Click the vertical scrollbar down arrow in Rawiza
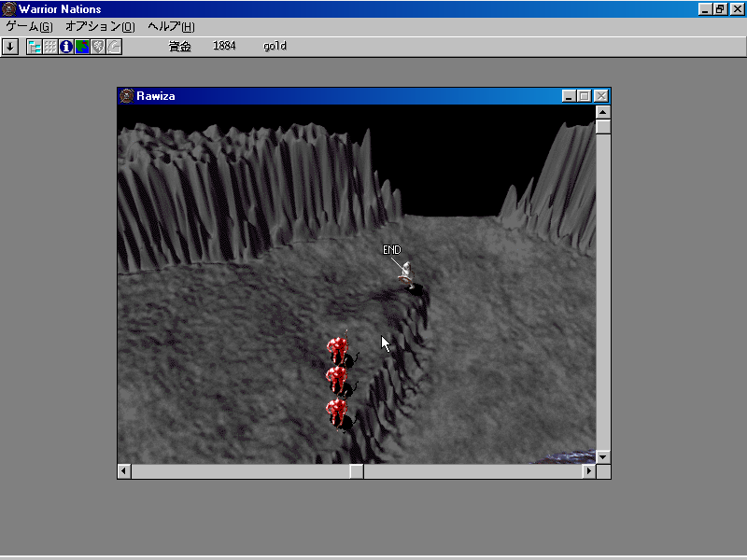This screenshot has width=747, height=560. click(x=602, y=457)
